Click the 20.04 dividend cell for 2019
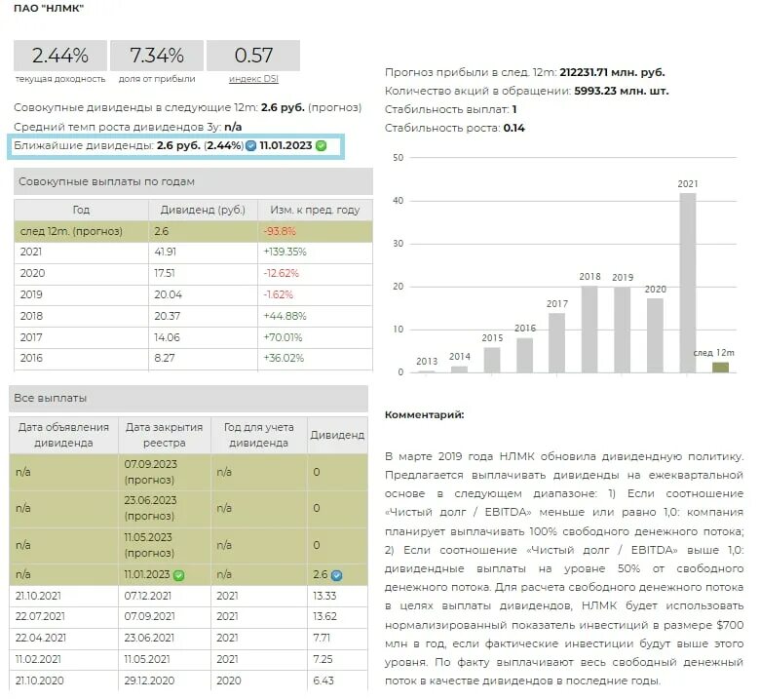The width and height of the screenshot is (760, 700). 168,294
